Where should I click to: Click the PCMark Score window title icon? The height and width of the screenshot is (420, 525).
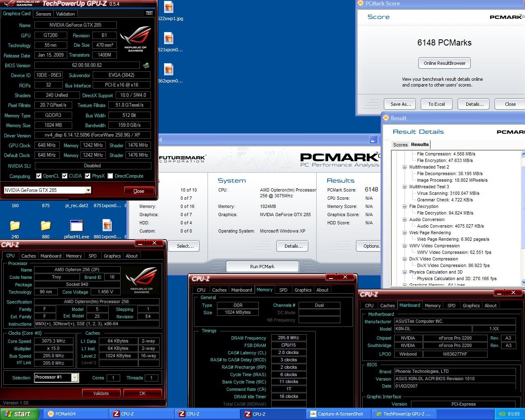tap(360, 3)
